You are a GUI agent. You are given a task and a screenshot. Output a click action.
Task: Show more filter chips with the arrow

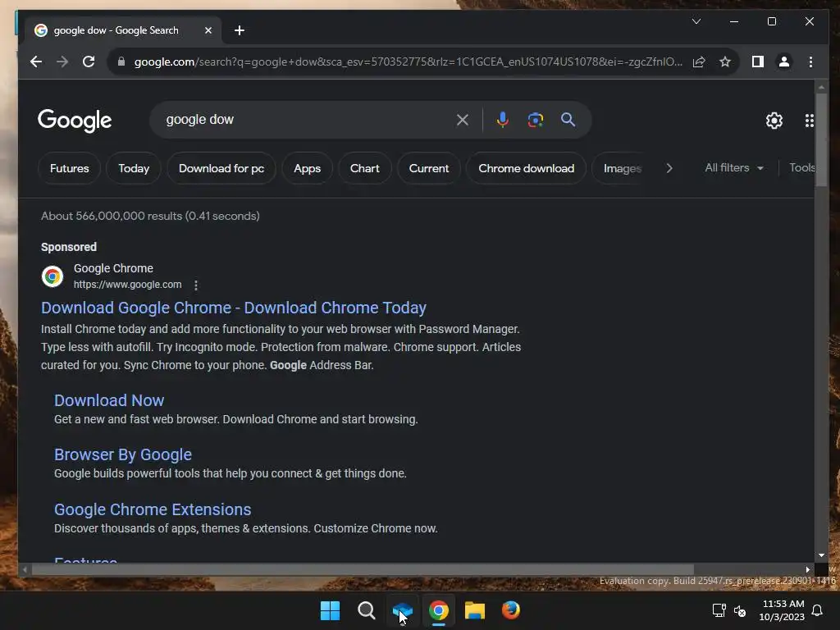669,168
